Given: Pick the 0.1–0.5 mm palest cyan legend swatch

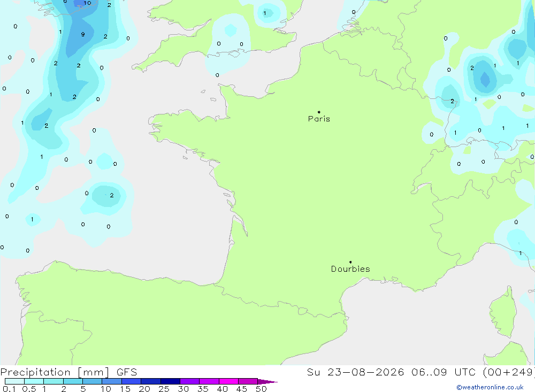Looking at the screenshot, I should [14, 381].
